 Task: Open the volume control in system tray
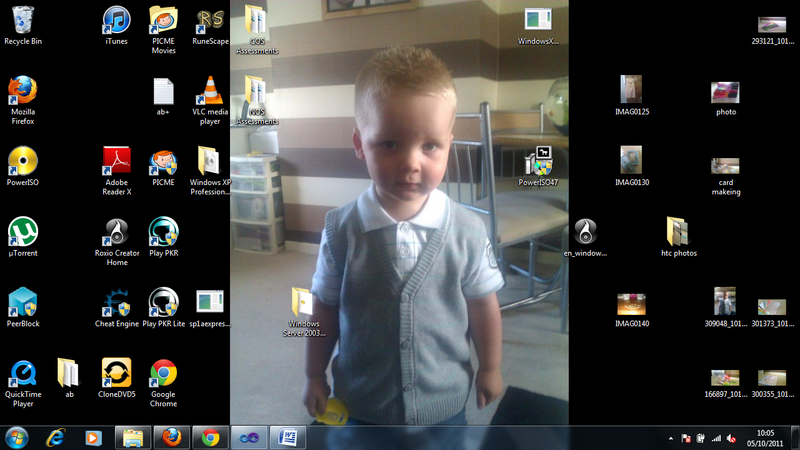(731, 439)
